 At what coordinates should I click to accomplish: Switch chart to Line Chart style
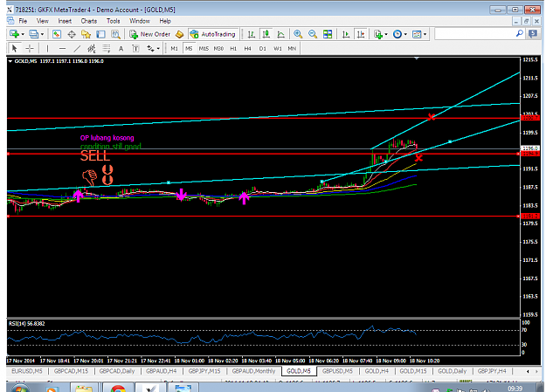point(280,34)
